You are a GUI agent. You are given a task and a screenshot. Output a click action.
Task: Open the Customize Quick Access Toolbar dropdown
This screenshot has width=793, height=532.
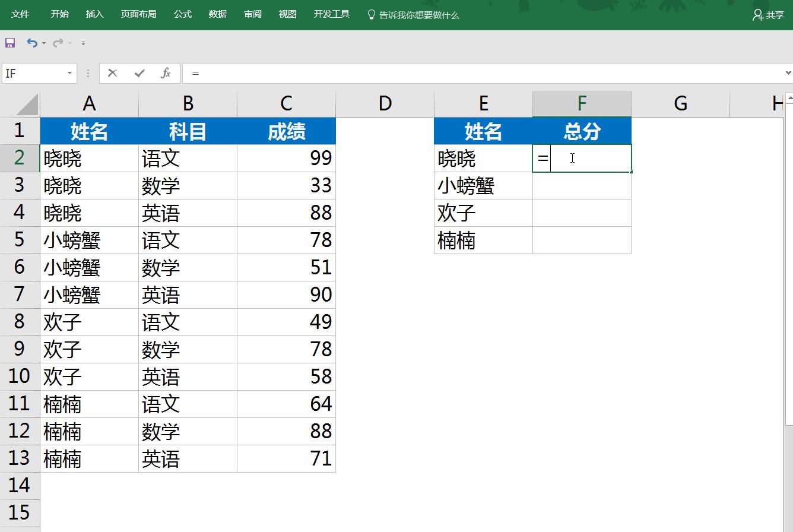point(83,42)
